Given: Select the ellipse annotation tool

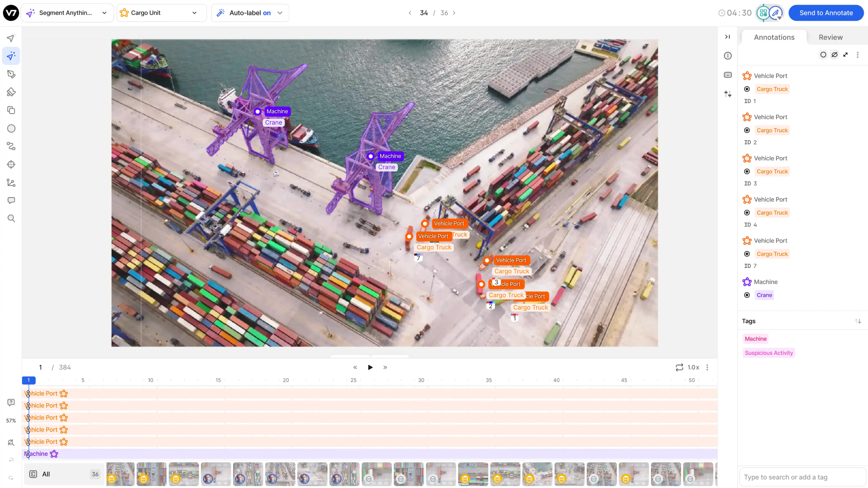Looking at the screenshot, I should click(11, 128).
